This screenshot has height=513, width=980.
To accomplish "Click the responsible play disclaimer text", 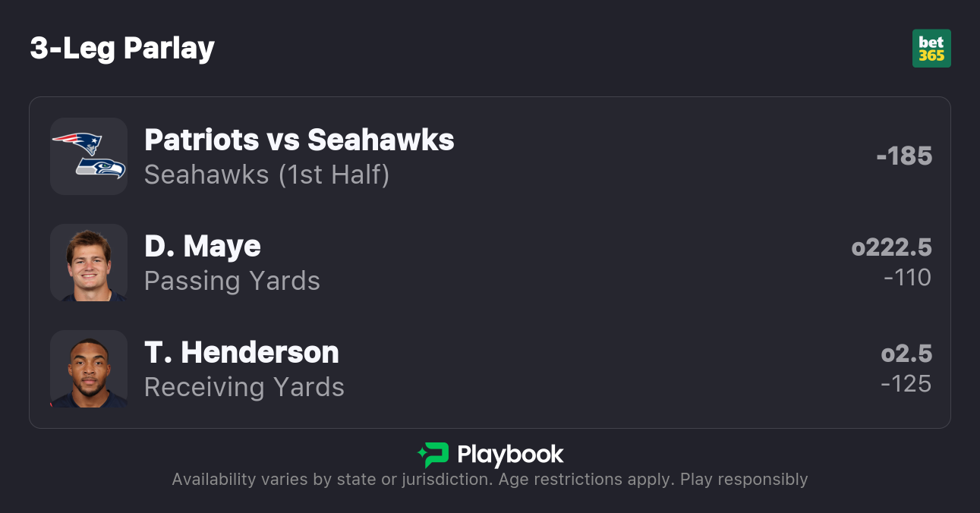I will [490, 480].
